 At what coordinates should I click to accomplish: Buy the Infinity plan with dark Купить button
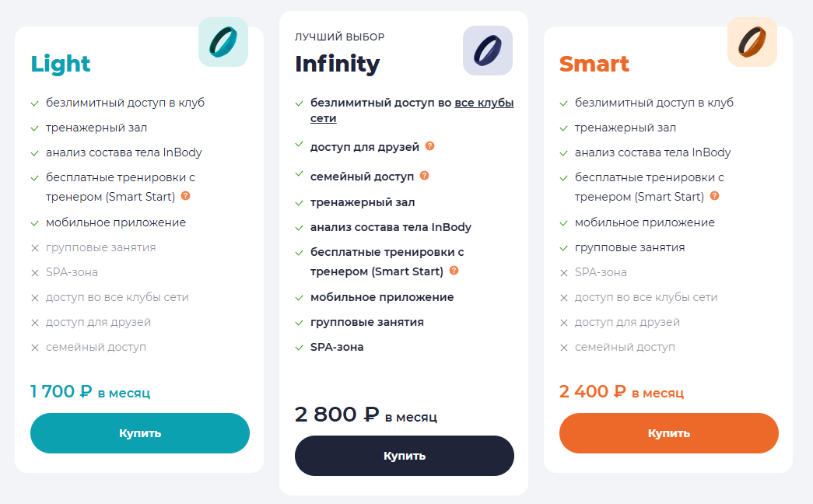coord(405,456)
